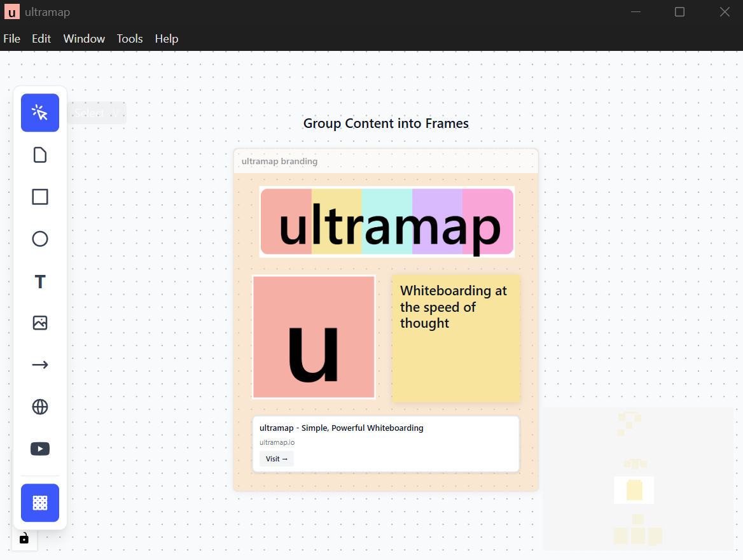This screenshot has width=743, height=560.
Task: Toggle the canvas lock icon
Action: click(x=24, y=538)
